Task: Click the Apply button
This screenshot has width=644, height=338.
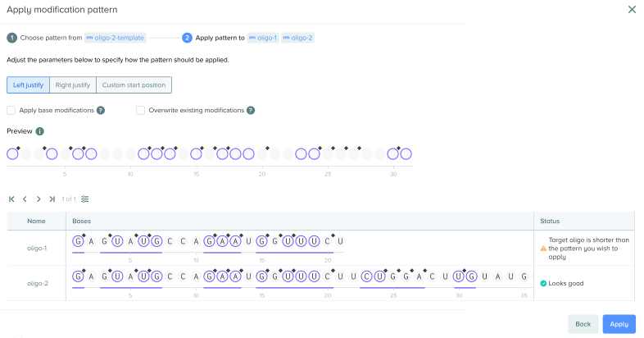Action: (x=619, y=324)
